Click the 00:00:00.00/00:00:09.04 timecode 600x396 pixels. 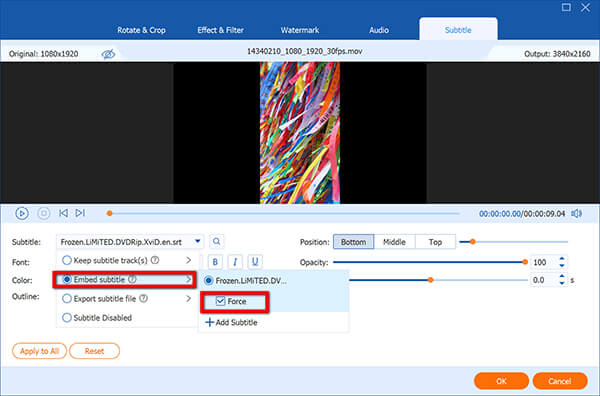tap(522, 213)
